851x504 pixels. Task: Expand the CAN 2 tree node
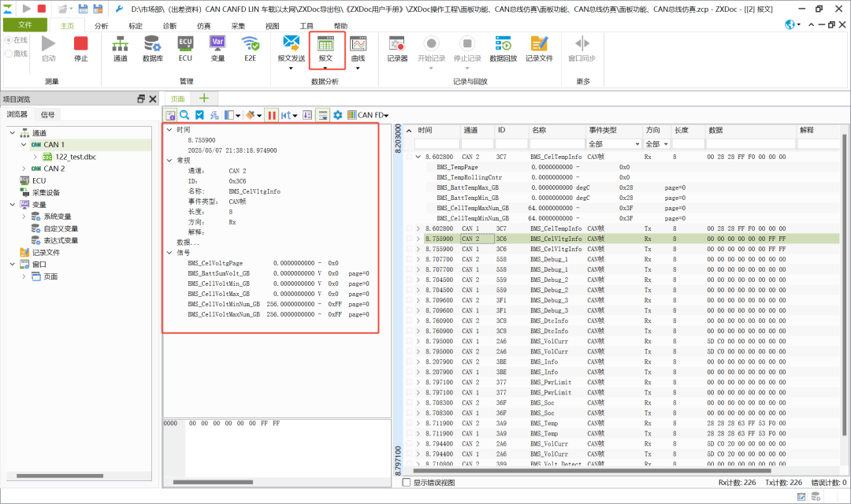coord(24,169)
